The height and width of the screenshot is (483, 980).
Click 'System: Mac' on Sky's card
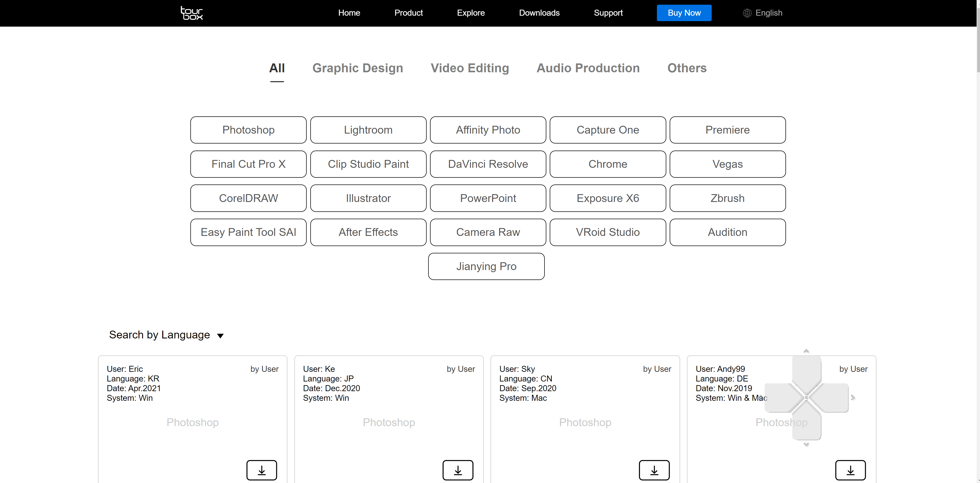coord(523,398)
